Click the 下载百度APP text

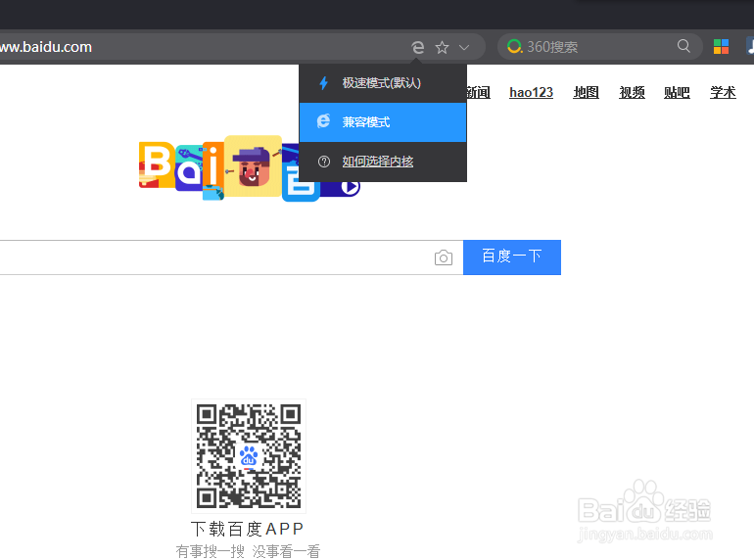[248, 529]
